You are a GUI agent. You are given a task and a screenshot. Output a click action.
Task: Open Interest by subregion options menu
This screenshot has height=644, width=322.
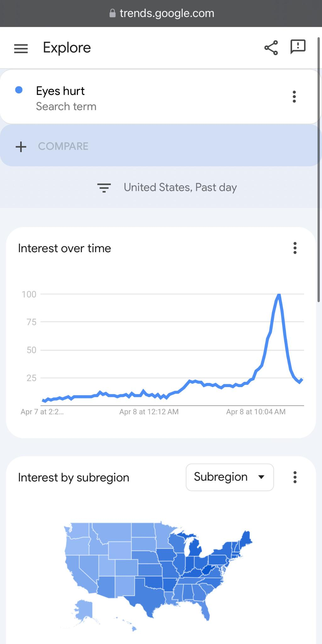(x=295, y=477)
